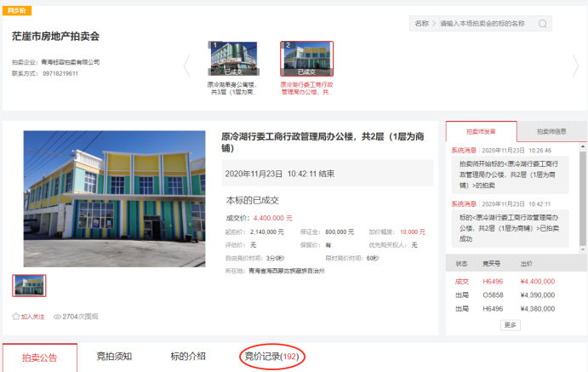Screen dimensions: 588x372
Task: Click the right carousel arrow
Action: coord(575,65)
